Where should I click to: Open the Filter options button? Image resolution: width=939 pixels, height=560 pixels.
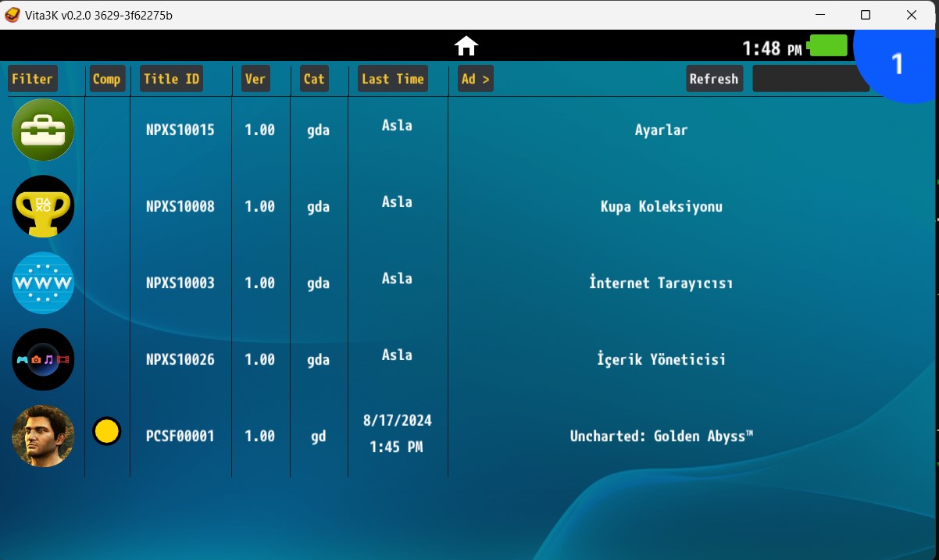[x=33, y=79]
